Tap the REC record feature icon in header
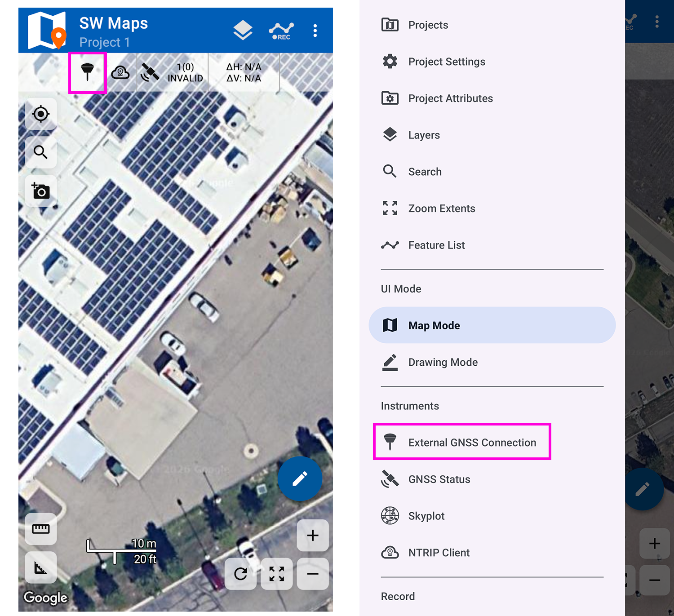Image resolution: width=674 pixels, height=616 pixels. (x=281, y=31)
